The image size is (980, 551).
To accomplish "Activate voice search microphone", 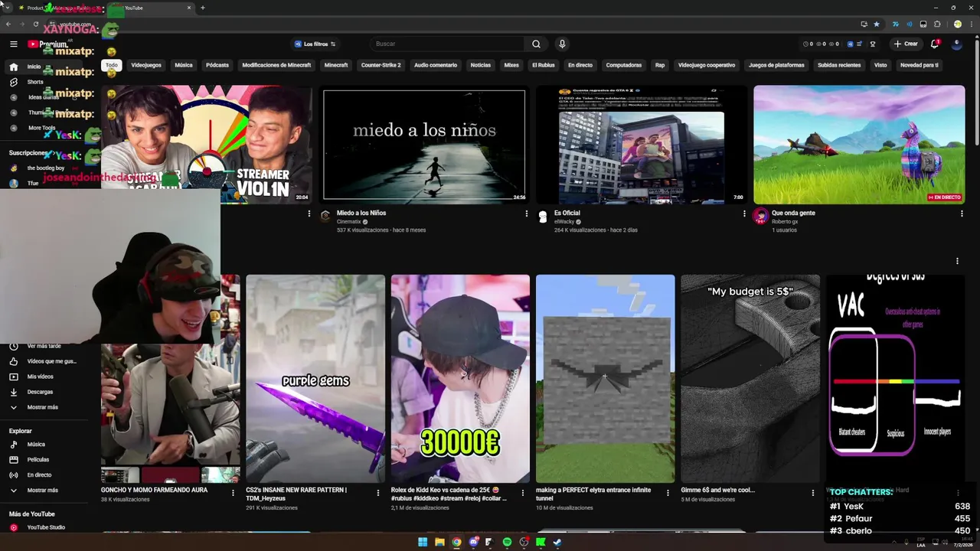I will click(562, 44).
